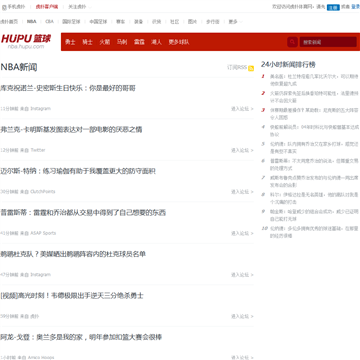Image resolution: width=360 pixels, height=360 pixels.
Task: Open the 库克祝诺兰-史密斯生日快乐 headline
Action: point(68,88)
